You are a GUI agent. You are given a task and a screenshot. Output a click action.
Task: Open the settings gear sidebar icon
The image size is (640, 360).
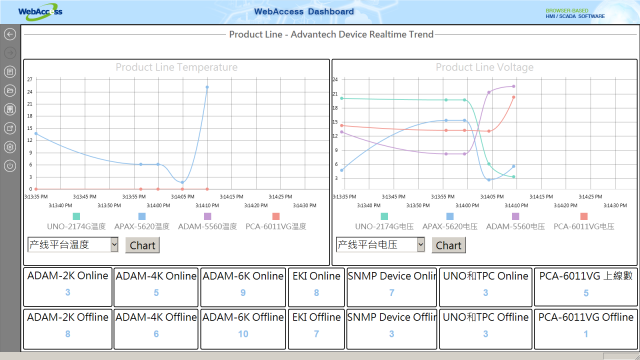[x=10, y=147]
